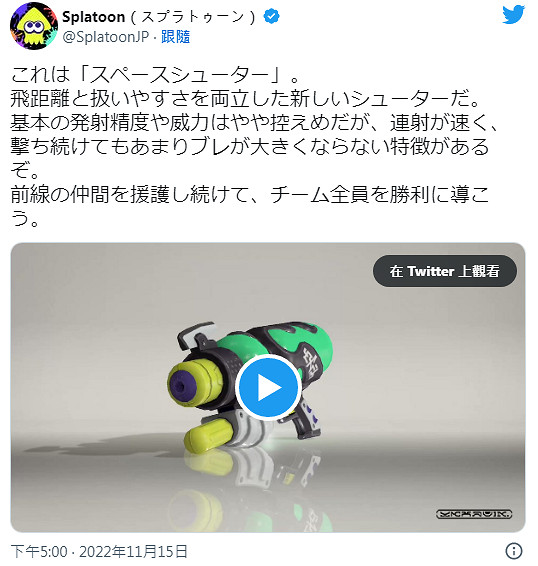Click the スプラトゥーン katakana name text
Screen dimensions: 538x566
click(x=194, y=17)
